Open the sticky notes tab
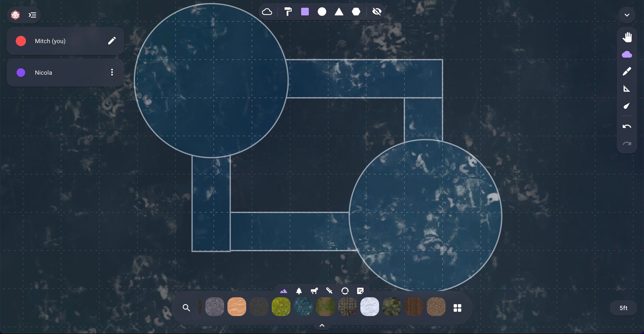This screenshot has height=334, width=644. [x=360, y=291]
